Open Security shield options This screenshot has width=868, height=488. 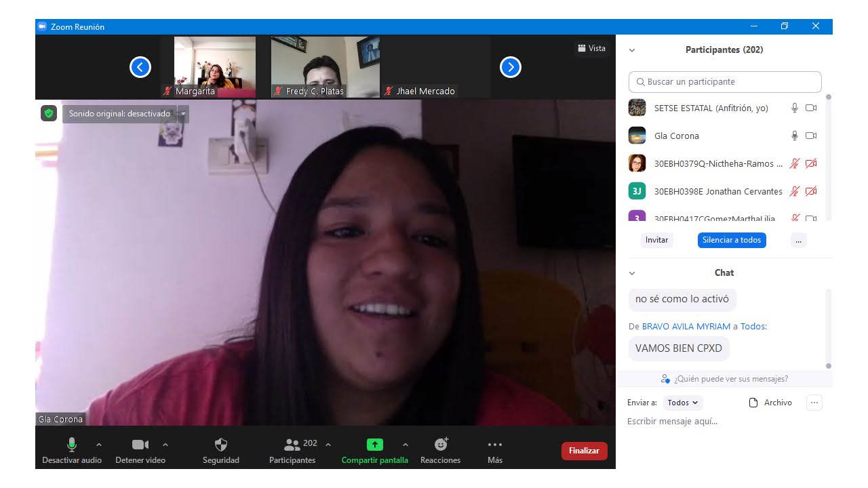click(221, 445)
